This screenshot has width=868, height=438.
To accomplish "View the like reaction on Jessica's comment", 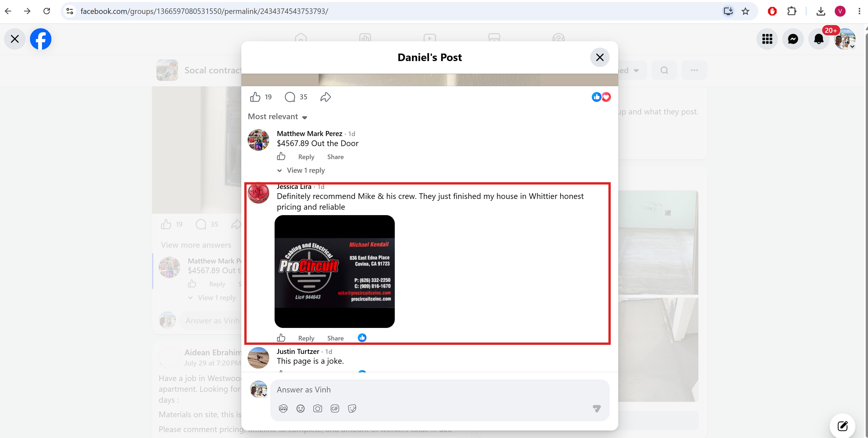I will (x=362, y=338).
